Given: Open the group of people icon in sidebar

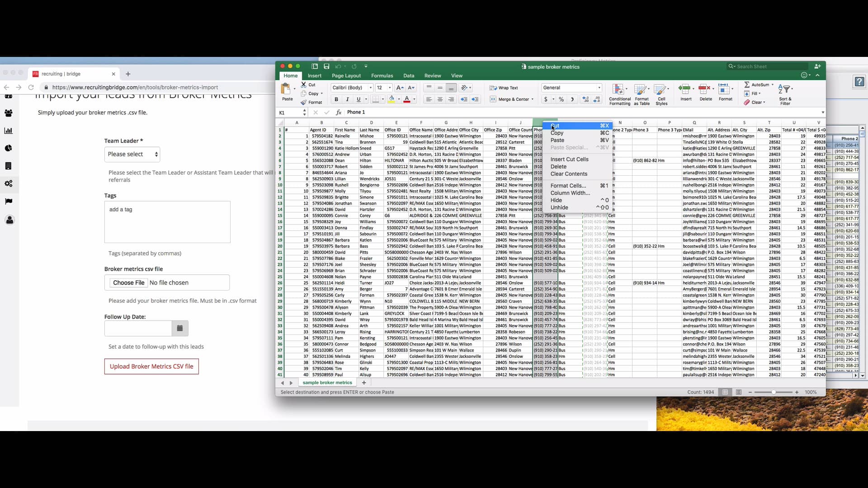Looking at the screenshot, I should [x=9, y=113].
